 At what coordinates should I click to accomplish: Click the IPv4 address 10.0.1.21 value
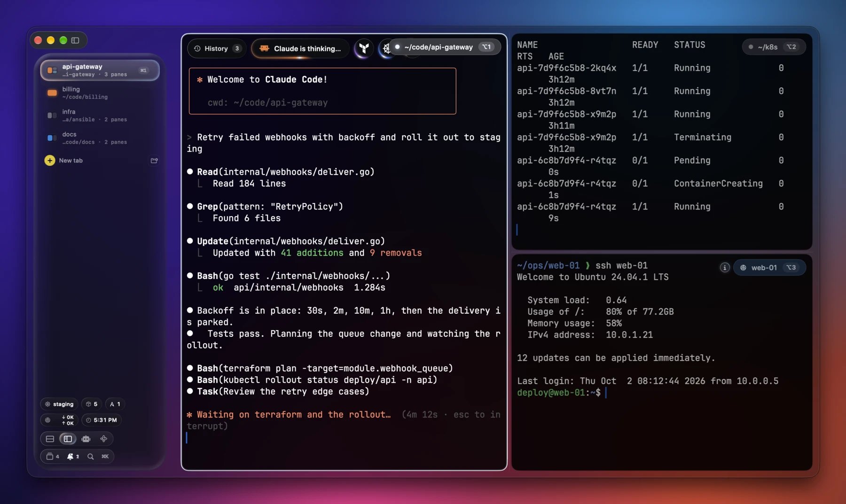tap(629, 335)
